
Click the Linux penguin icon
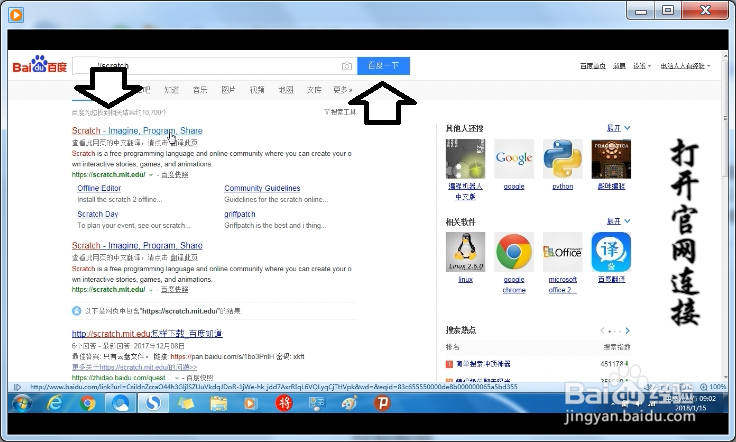pos(465,251)
